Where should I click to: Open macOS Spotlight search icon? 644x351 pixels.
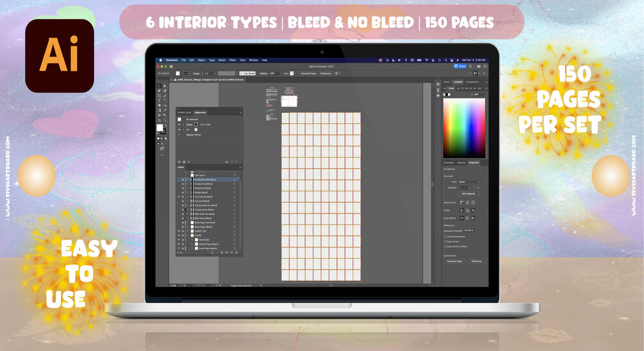445,60
